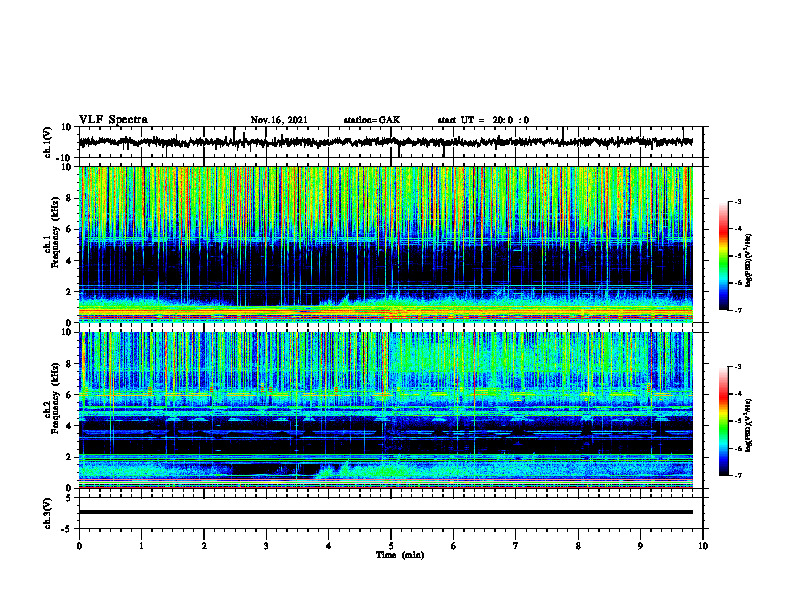
Task: Click the time axis tick label '7'
Action: tap(516, 546)
